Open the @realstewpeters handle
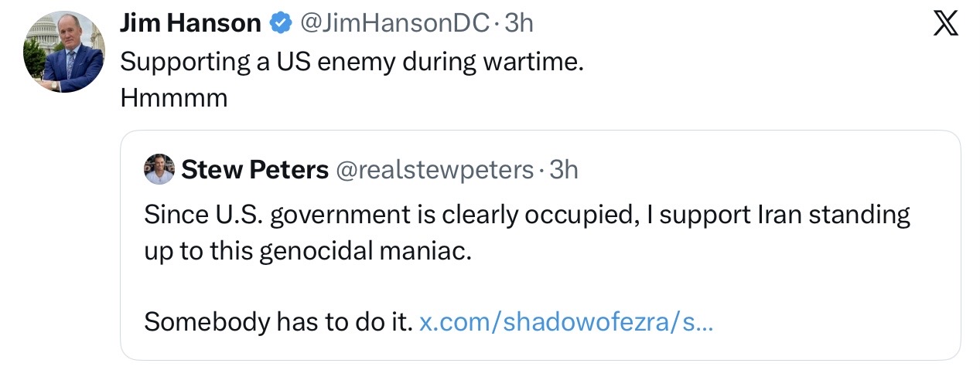This screenshot has height=370, width=980. [x=434, y=169]
